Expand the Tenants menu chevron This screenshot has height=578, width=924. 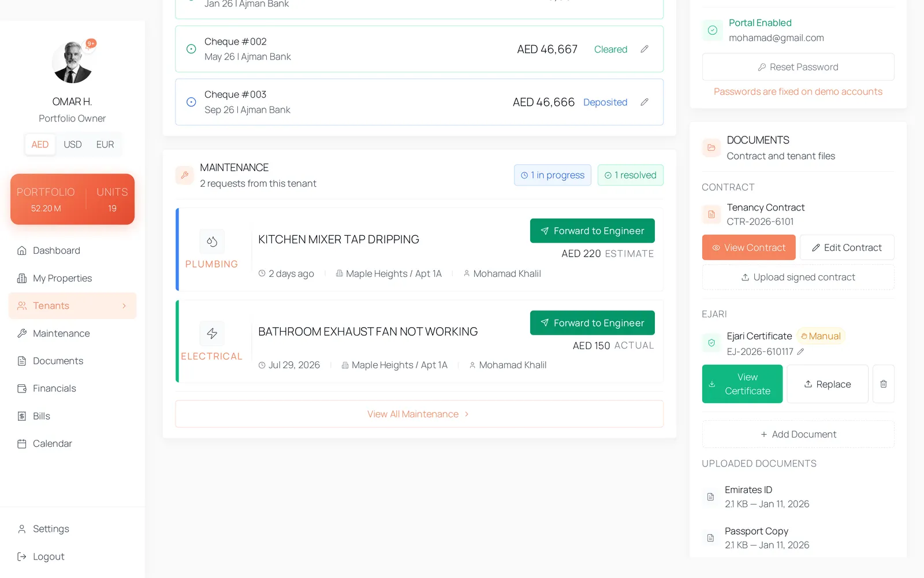point(124,306)
